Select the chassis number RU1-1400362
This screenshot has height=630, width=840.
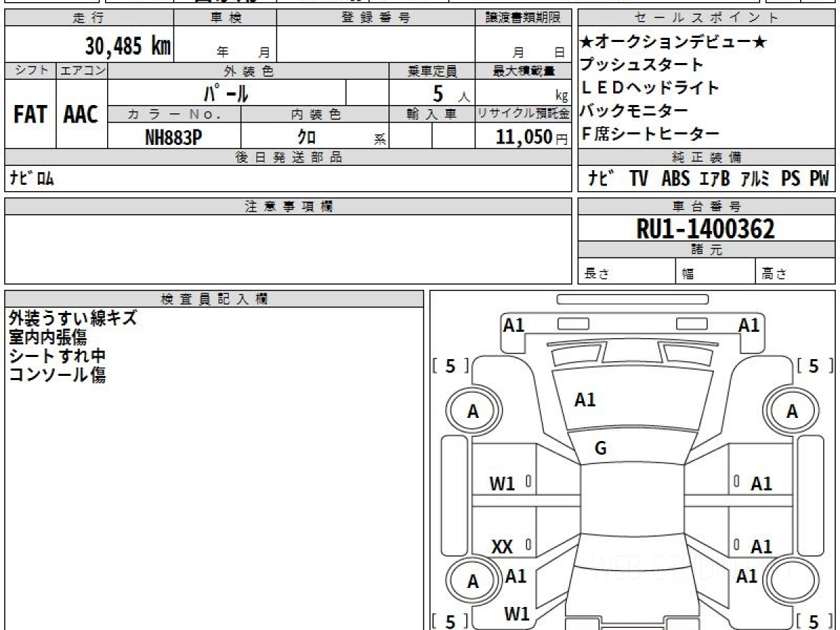point(706,228)
